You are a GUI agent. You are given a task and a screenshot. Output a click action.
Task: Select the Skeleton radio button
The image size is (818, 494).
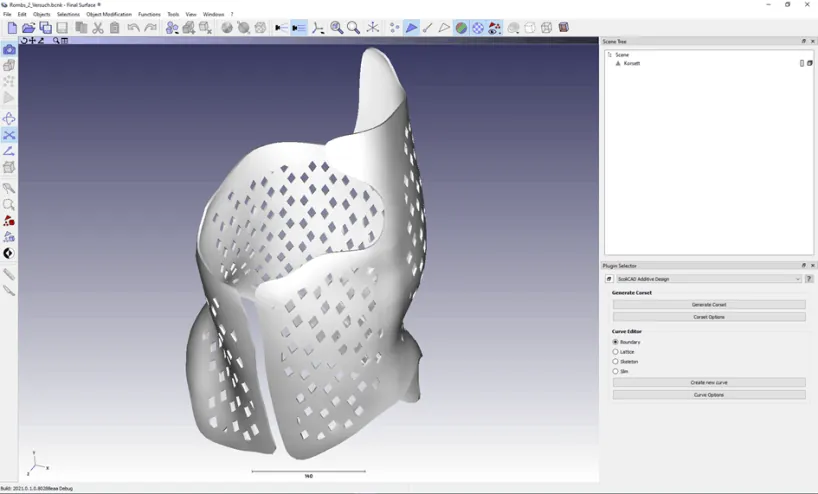(x=616, y=362)
